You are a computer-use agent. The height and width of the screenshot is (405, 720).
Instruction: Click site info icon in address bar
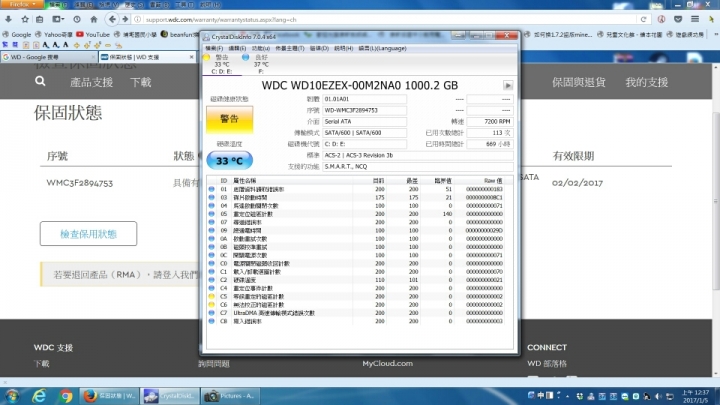(137, 19)
